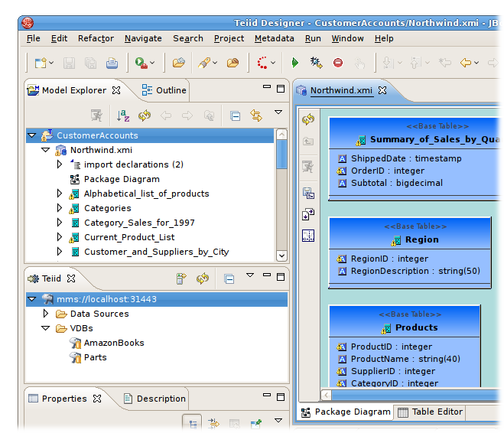
Task: Click the Products table header in diagram
Action: (x=405, y=321)
